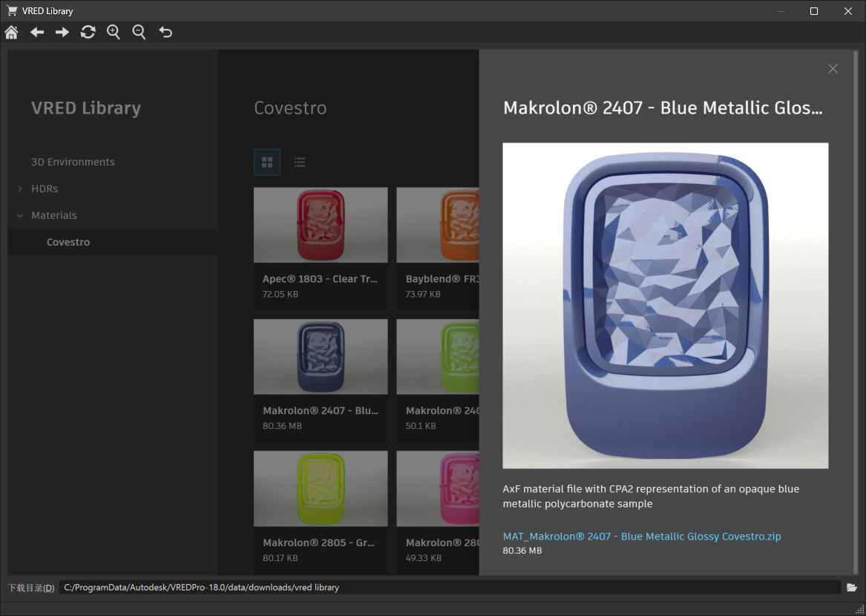Close the VRED Library window
The height and width of the screenshot is (616, 866).
pos(847,11)
